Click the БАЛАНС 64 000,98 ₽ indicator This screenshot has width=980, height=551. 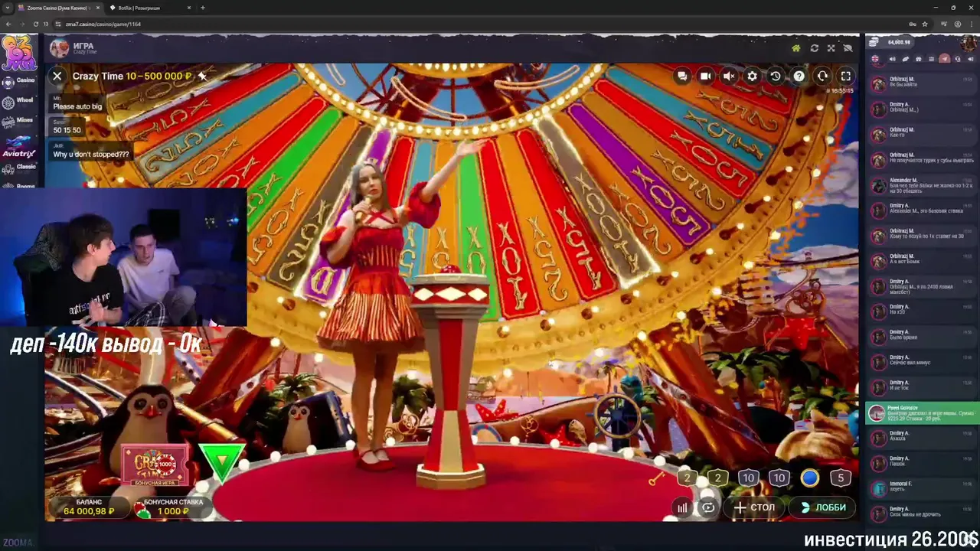coord(89,507)
